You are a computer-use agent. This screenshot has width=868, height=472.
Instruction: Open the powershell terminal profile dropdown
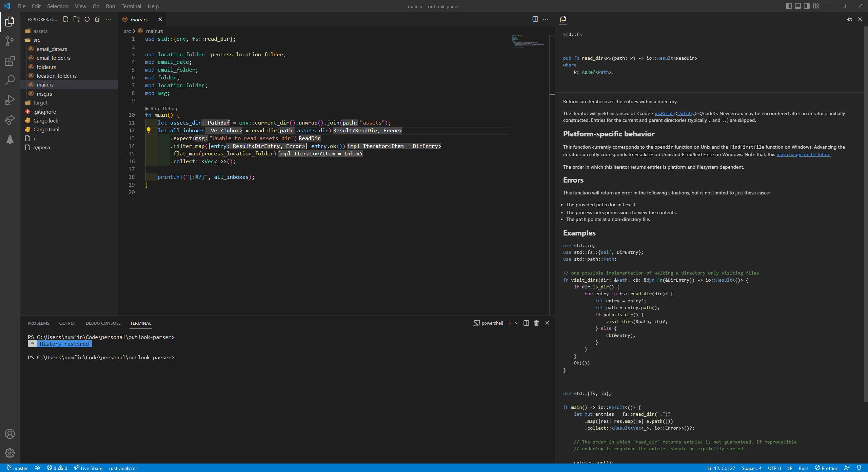click(x=516, y=323)
